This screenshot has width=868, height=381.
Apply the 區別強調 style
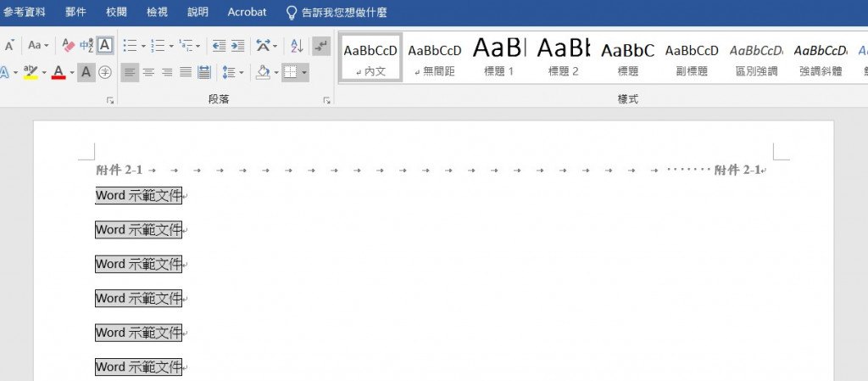click(756, 57)
